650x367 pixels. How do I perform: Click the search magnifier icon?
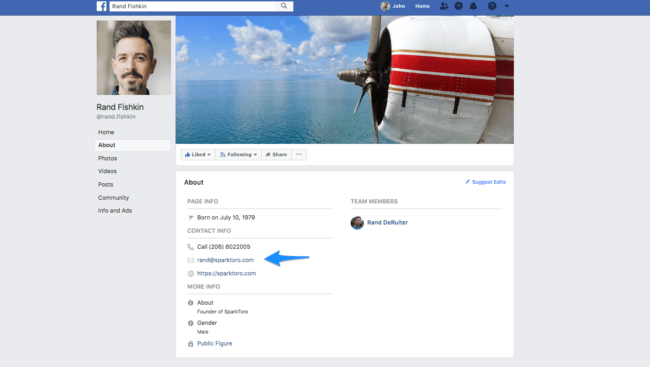click(284, 6)
